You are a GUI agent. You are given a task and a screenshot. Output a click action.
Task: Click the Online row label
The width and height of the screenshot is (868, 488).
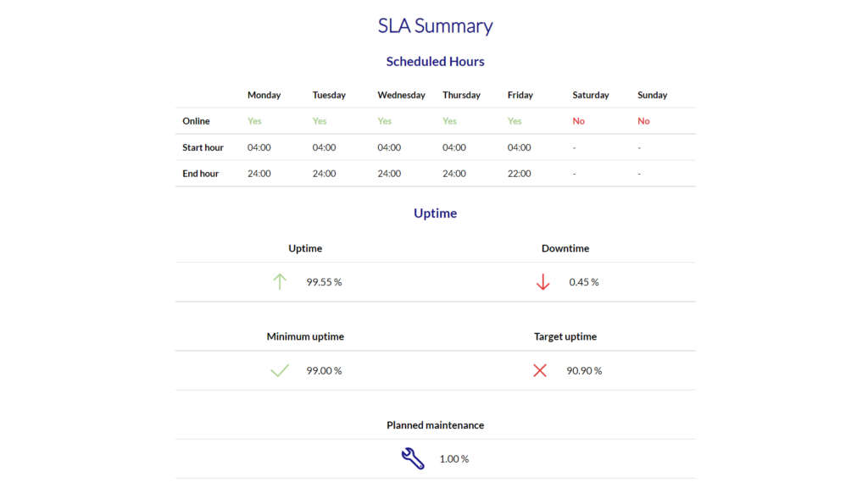point(196,121)
